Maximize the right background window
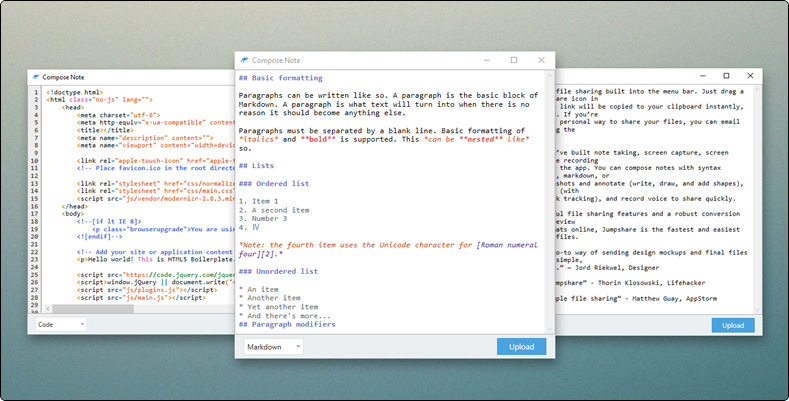 coord(726,76)
